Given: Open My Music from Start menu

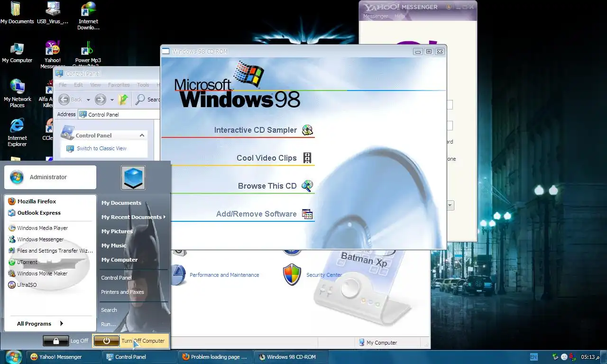Looking at the screenshot, I should coord(114,246).
